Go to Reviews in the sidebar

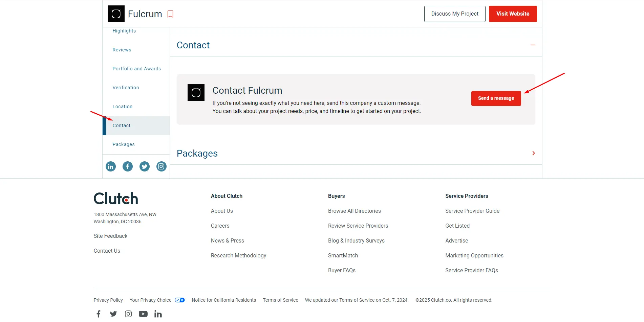click(122, 50)
